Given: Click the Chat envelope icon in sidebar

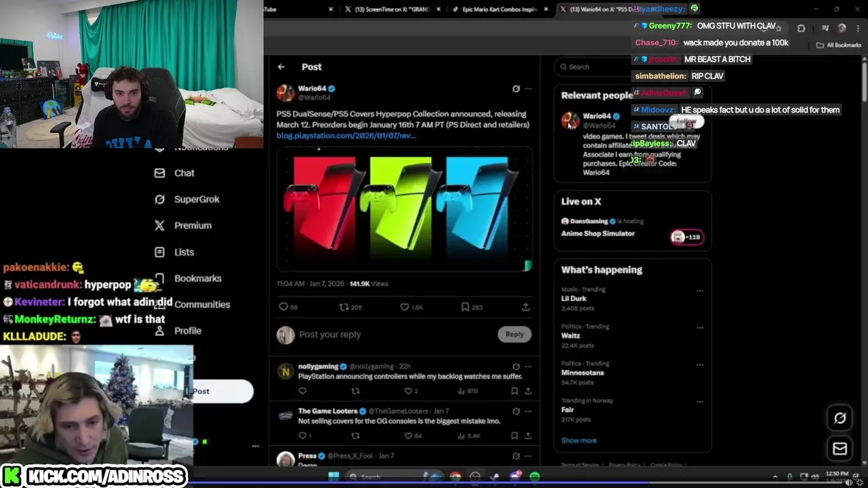Looking at the screenshot, I should (x=159, y=173).
